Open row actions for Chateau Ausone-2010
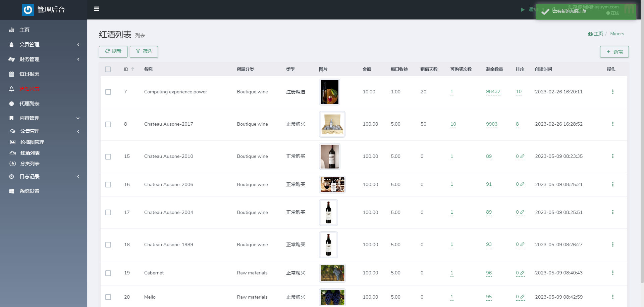 pos(612,156)
